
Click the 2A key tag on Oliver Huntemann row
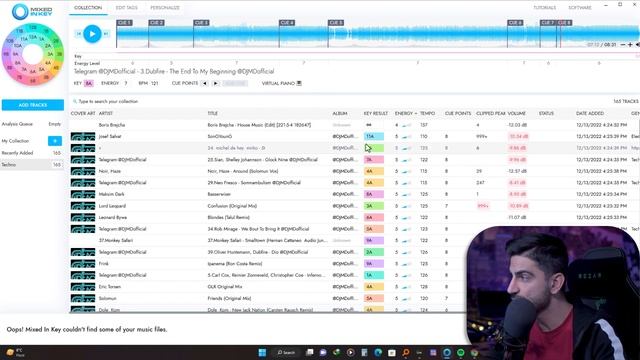374,252
